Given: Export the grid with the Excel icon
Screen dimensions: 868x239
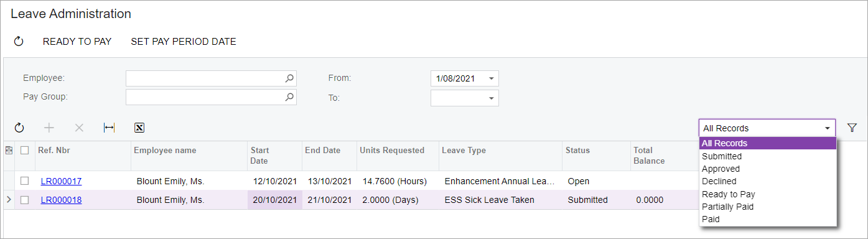Looking at the screenshot, I should [139, 128].
